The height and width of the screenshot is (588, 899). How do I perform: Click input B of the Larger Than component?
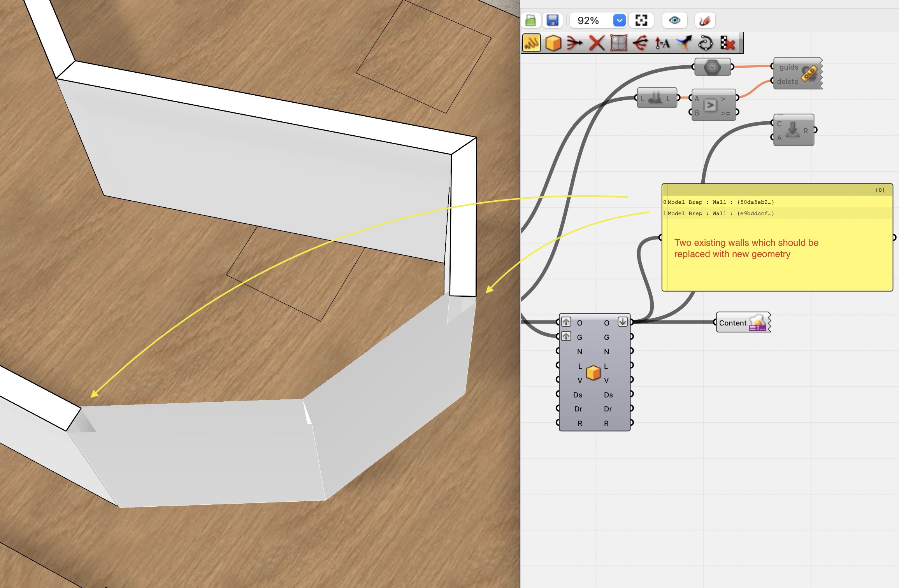[x=697, y=113]
